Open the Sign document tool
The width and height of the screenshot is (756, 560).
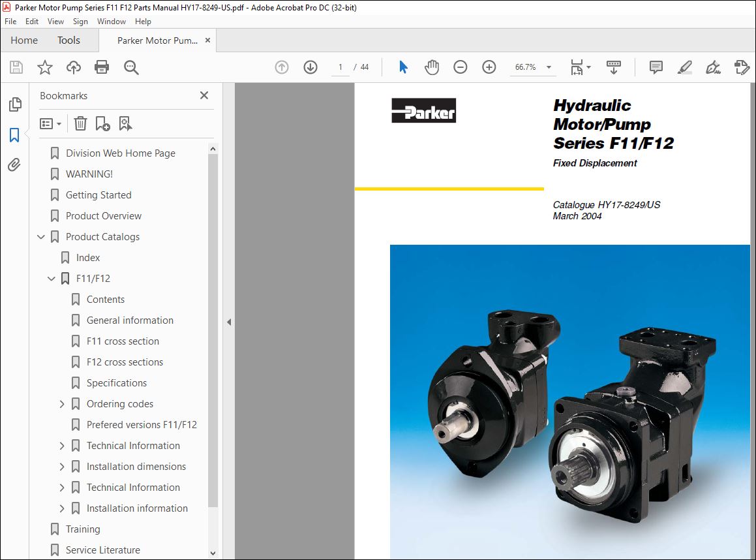713,67
